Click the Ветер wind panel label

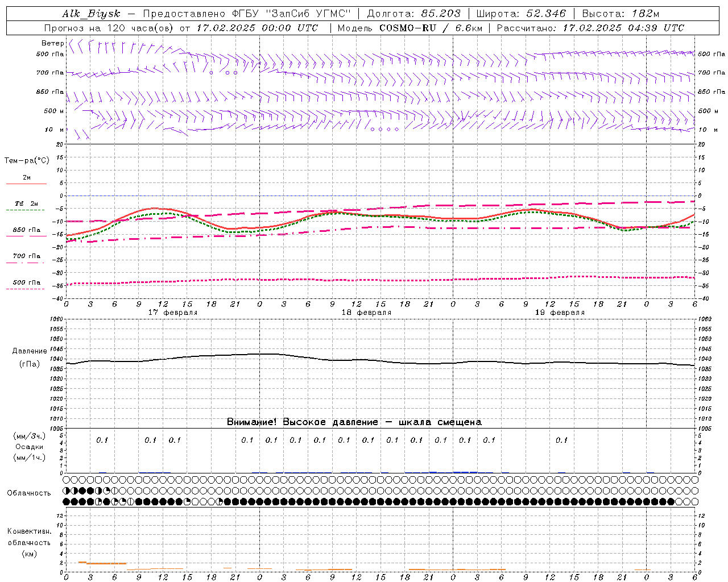[x=53, y=43]
